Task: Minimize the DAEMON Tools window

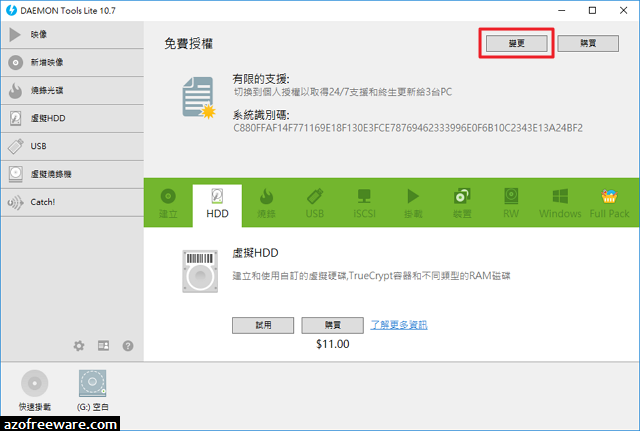Action: tap(562, 10)
